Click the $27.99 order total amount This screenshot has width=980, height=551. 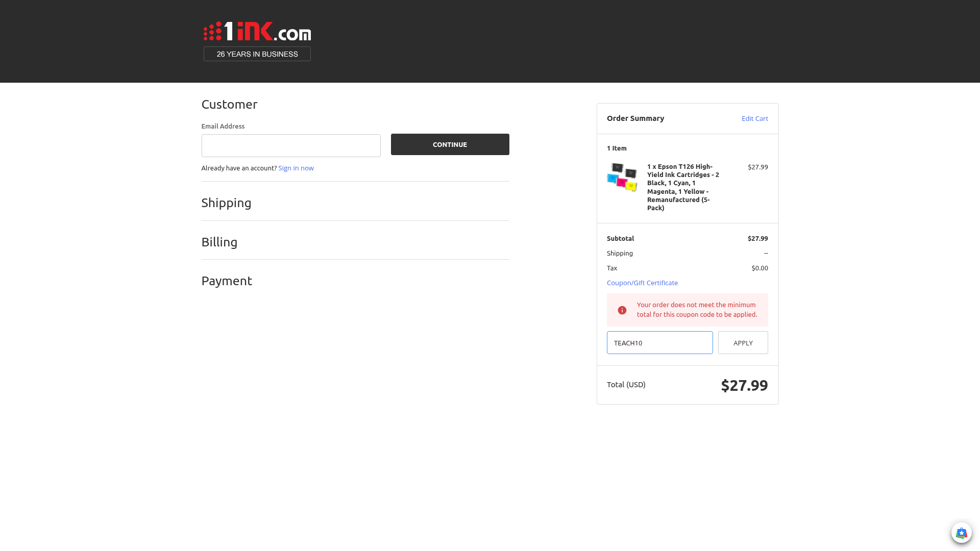[x=744, y=385]
